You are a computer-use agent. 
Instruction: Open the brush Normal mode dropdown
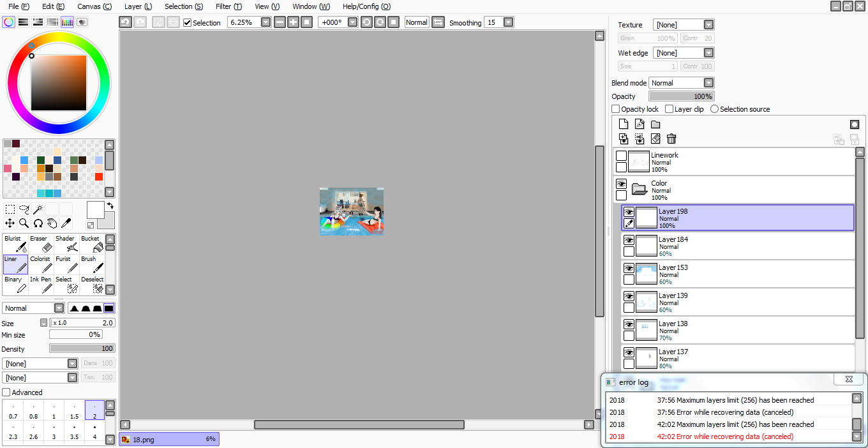tap(59, 308)
